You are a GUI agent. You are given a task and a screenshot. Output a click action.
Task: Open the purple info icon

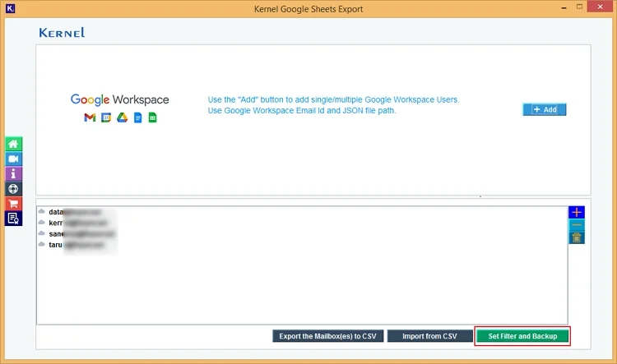click(x=14, y=174)
